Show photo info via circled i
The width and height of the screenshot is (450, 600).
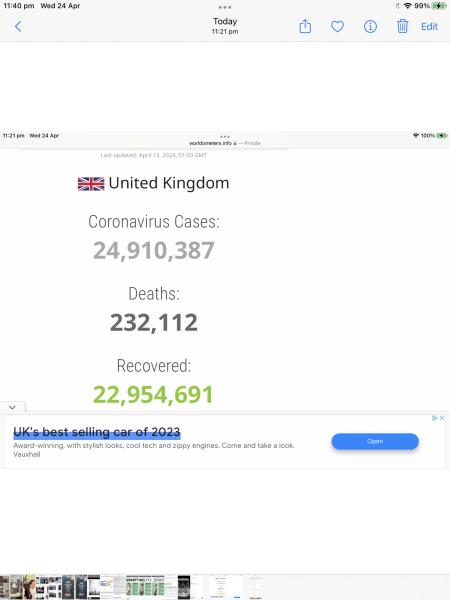[x=370, y=26]
